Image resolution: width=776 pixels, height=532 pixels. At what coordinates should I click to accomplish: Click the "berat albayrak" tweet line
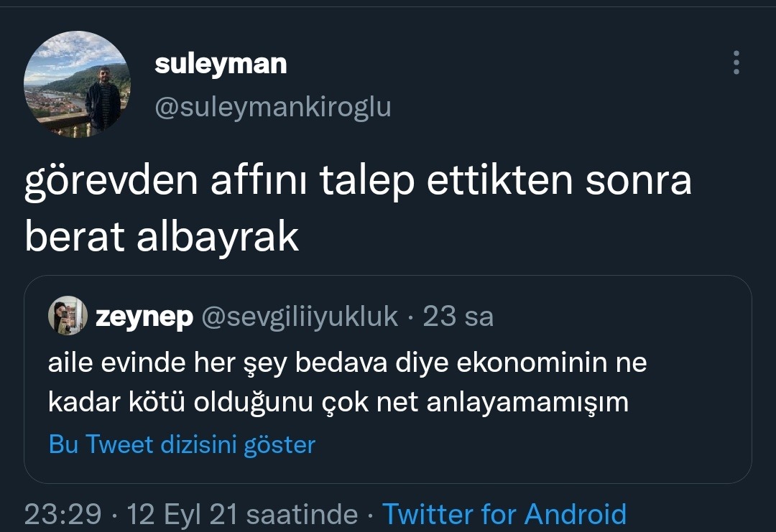coord(162,237)
